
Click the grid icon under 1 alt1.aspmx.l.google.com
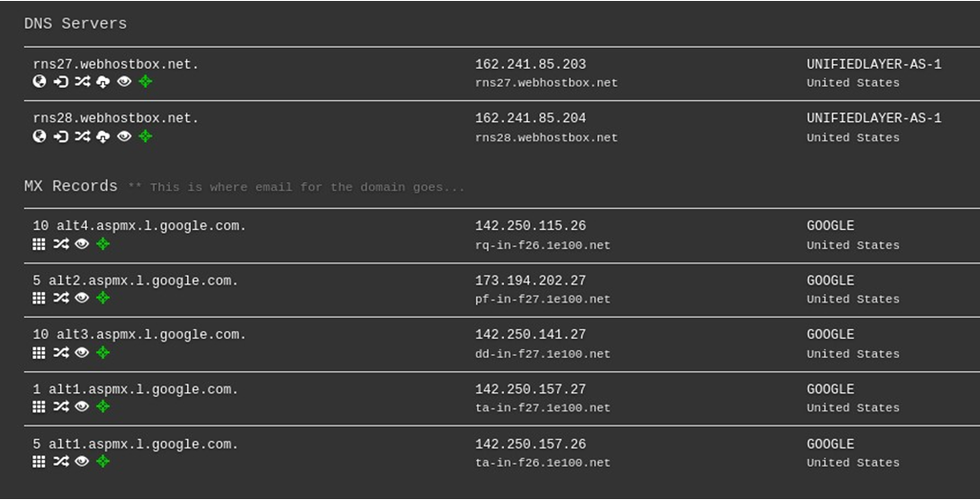[39, 406]
